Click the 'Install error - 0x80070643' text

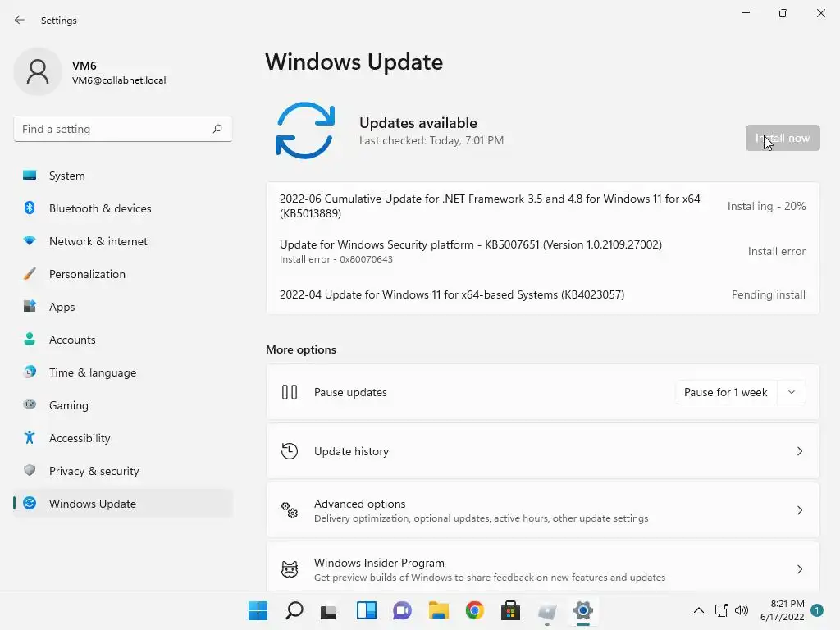pos(336,259)
